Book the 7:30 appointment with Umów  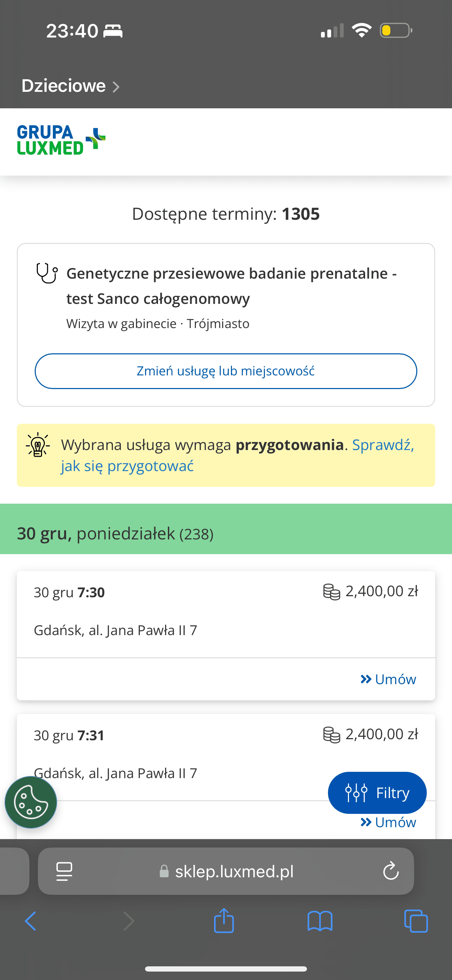pyautogui.click(x=389, y=679)
